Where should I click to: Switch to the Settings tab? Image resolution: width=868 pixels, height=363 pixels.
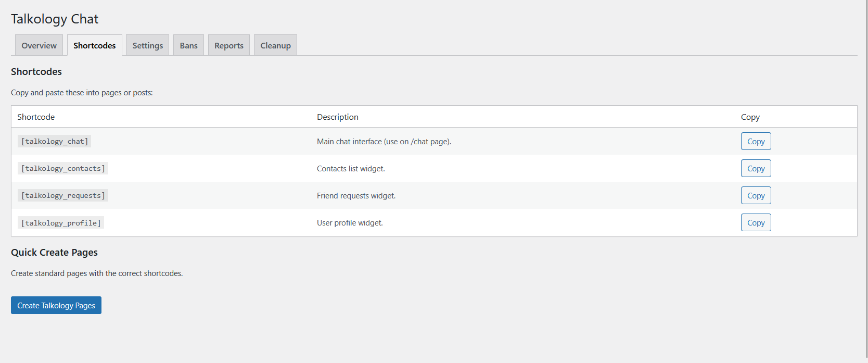(147, 45)
